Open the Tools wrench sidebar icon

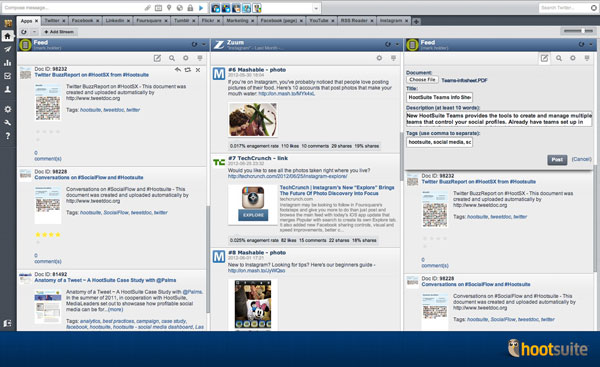(7, 122)
